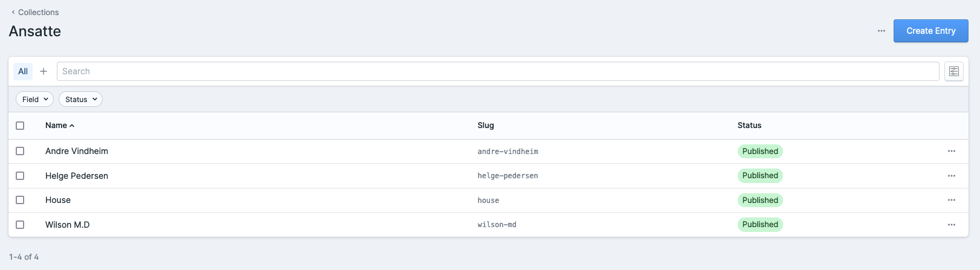Viewport: 980px width, 270px height.
Task: Expand the Field filter dropdown
Action: click(34, 99)
